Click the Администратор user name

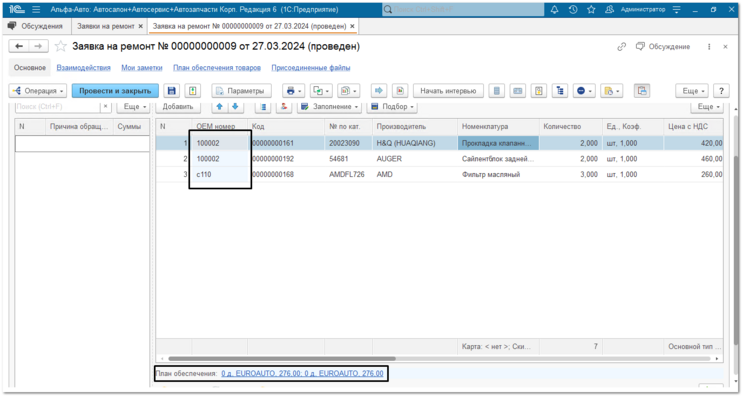(643, 9)
